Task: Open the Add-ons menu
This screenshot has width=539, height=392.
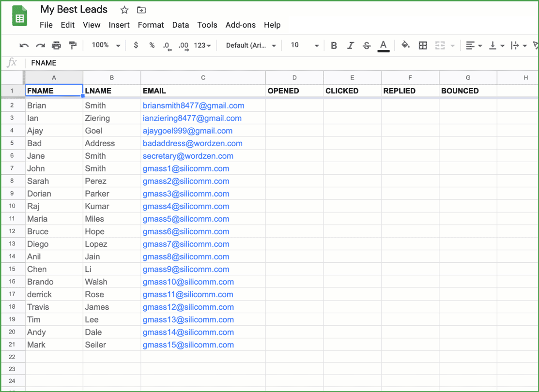Action: pos(240,25)
